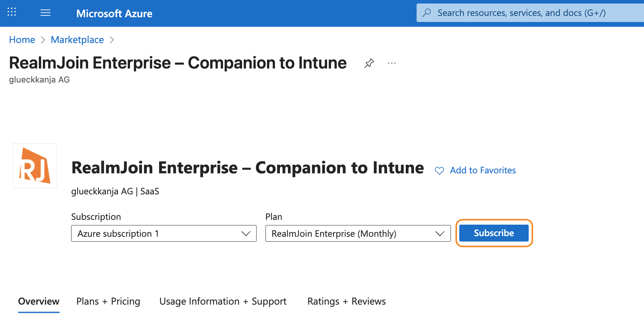644x325 pixels.
Task: Open Usage Information + Support tab
Action: [x=223, y=301]
